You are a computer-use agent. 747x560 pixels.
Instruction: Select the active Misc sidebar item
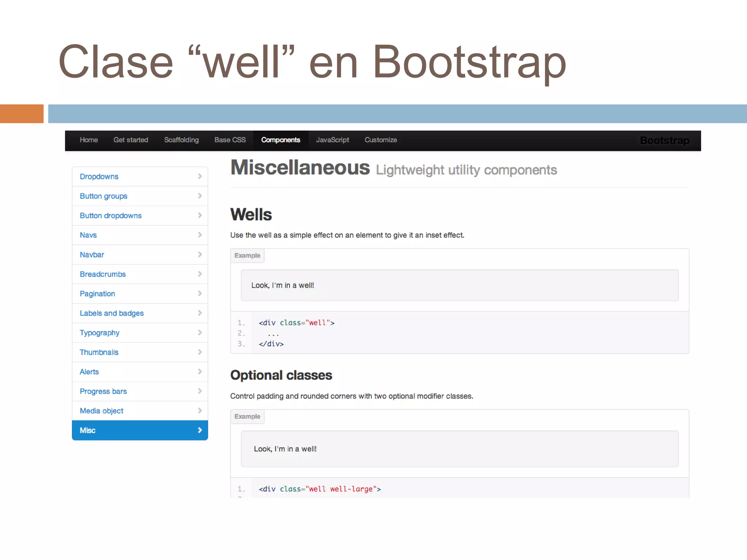tap(140, 430)
